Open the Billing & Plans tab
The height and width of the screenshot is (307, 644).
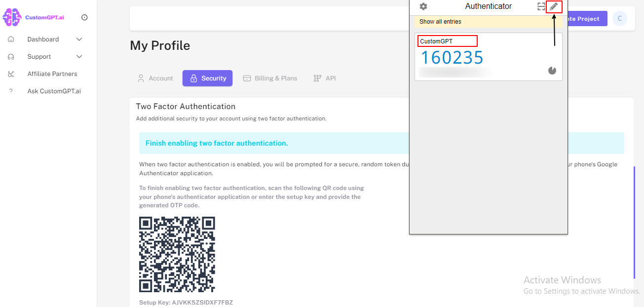pyautogui.click(x=270, y=78)
